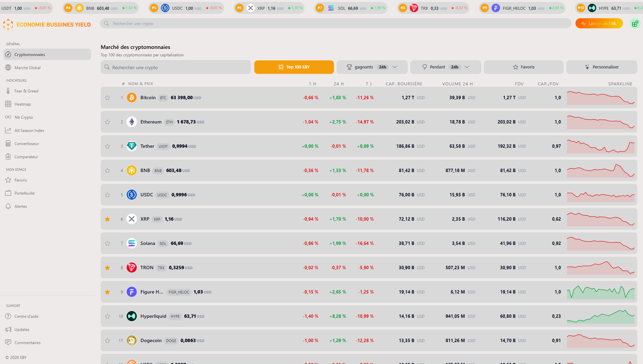Viewport: 643px width, 364px height.
Task: Click the TRX ticker chip in top bar
Action: 433,8
